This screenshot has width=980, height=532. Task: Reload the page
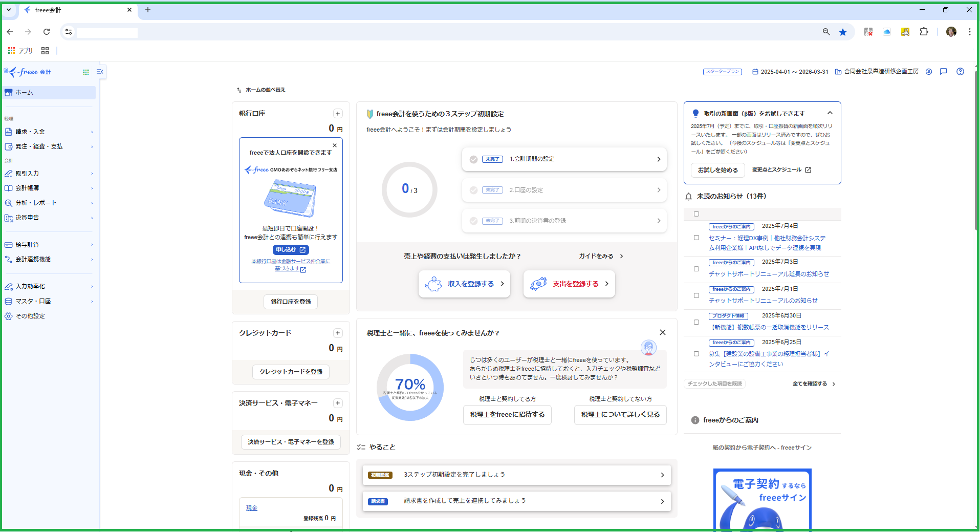[47, 32]
